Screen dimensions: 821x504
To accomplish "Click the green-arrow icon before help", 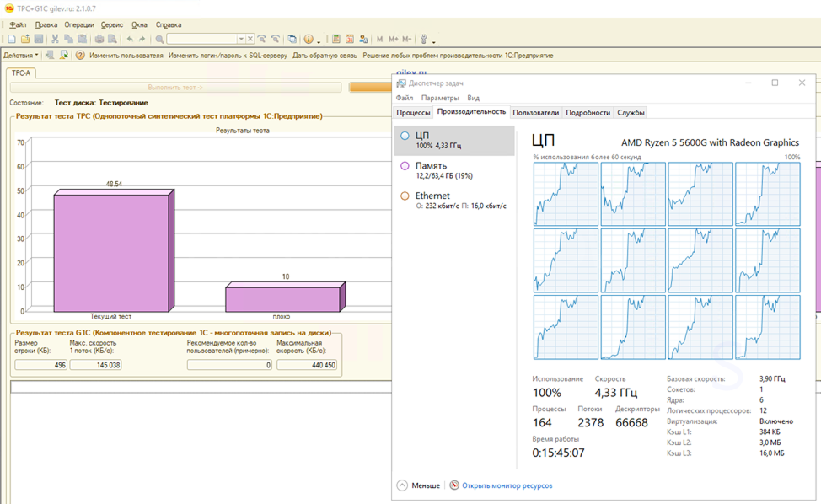I will click(x=64, y=55).
